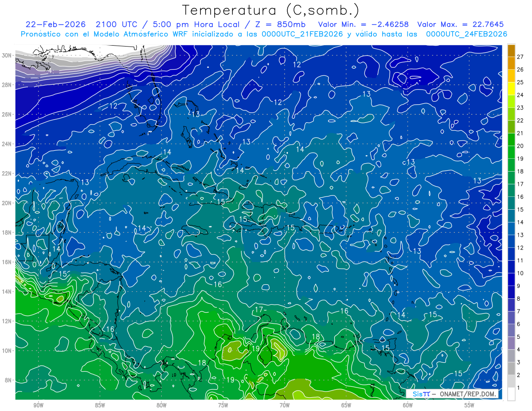Click the "16N" latitude label
The height and width of the screenshot is (411, 532).
pos(7,262)
